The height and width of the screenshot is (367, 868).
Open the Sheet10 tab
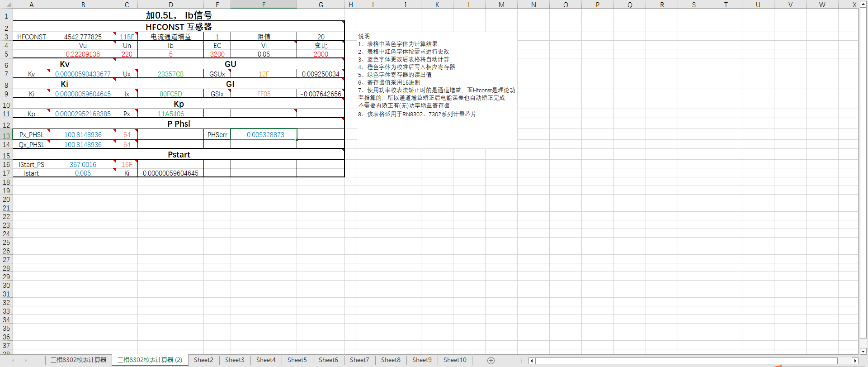coord(455,360)
